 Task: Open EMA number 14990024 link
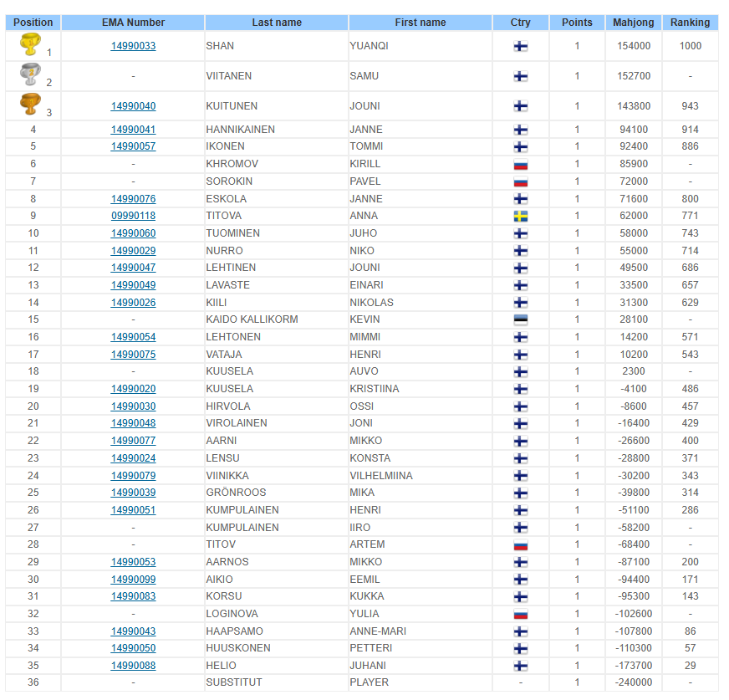click(133, 458)
